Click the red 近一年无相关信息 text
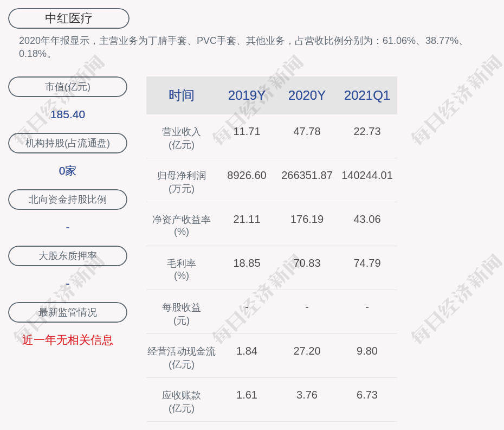The image size is (504, 430). 68,340
